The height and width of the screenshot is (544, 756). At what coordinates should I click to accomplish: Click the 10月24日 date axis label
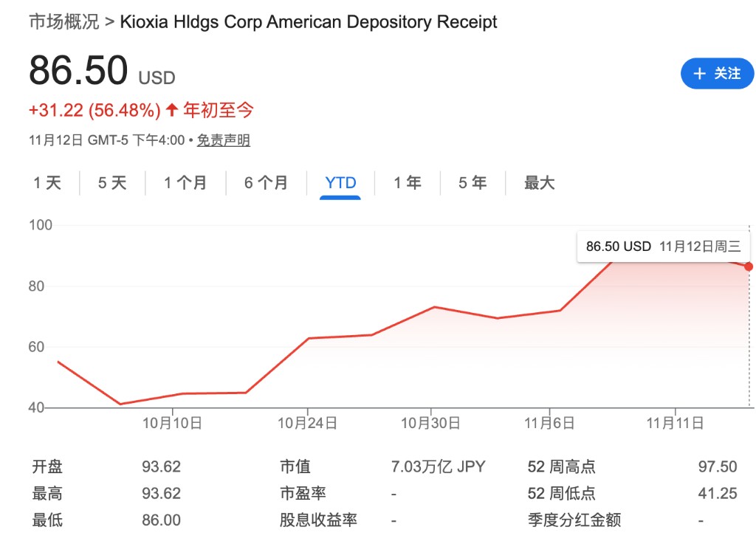[x=307, y=424]
